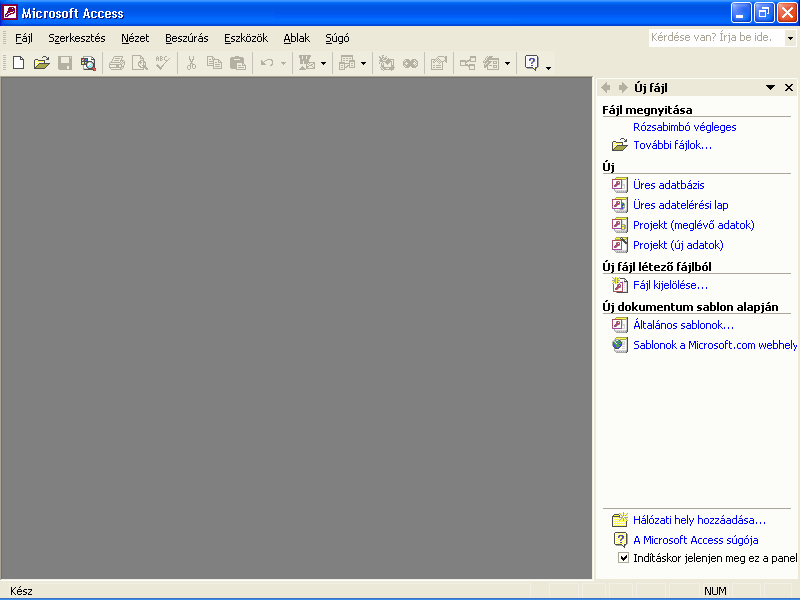This screenshot has height=600, width=800.
Task: Uncheck Indításkor jelenjen meg ez a panel
Action: point(623,558)
